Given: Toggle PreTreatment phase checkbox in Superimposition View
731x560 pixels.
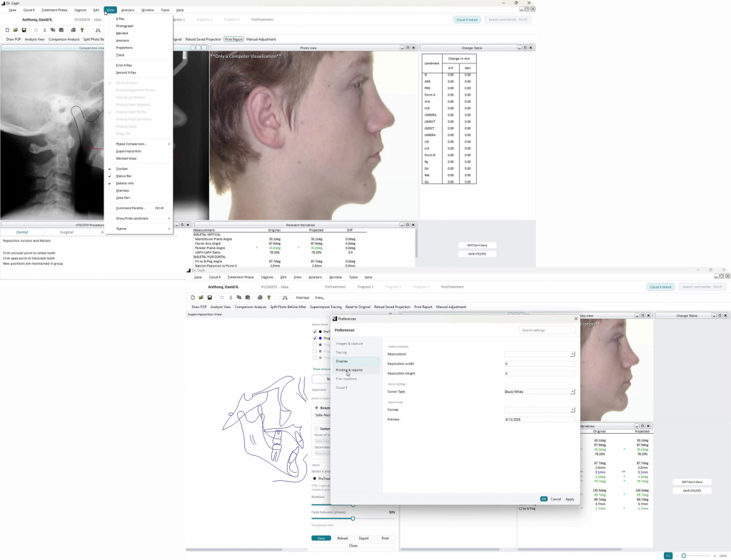Looking at the screenshot, I should click(315, 332).
